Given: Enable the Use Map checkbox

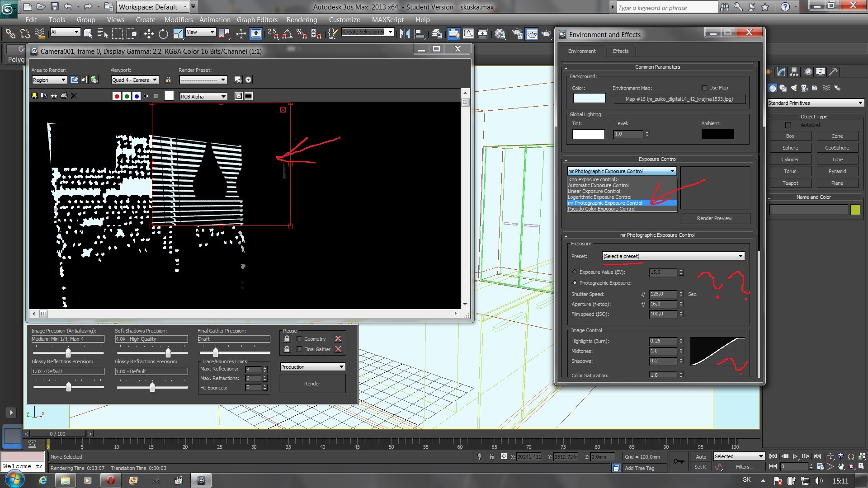Looking at the screenshot, I should [x=704, y=88].
